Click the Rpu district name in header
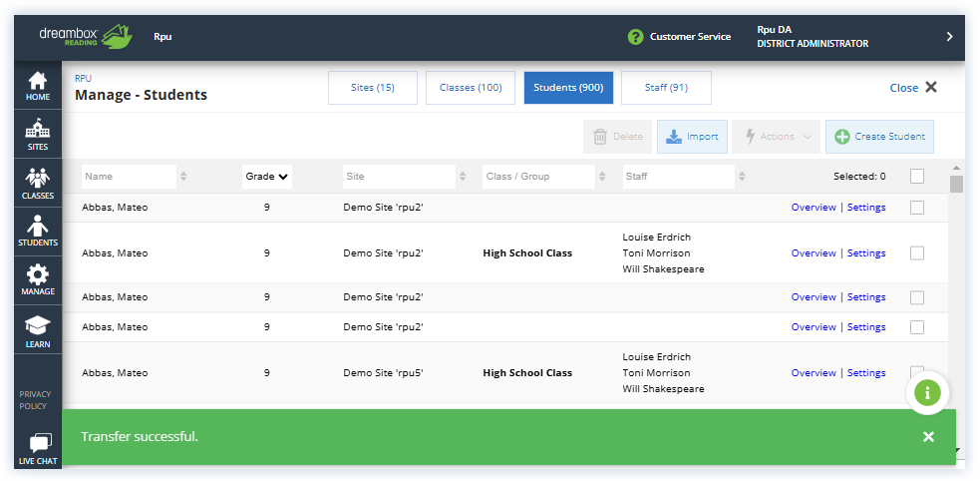Image resolution: width=980 pixels, height=481 pixels. coord(163,36)
